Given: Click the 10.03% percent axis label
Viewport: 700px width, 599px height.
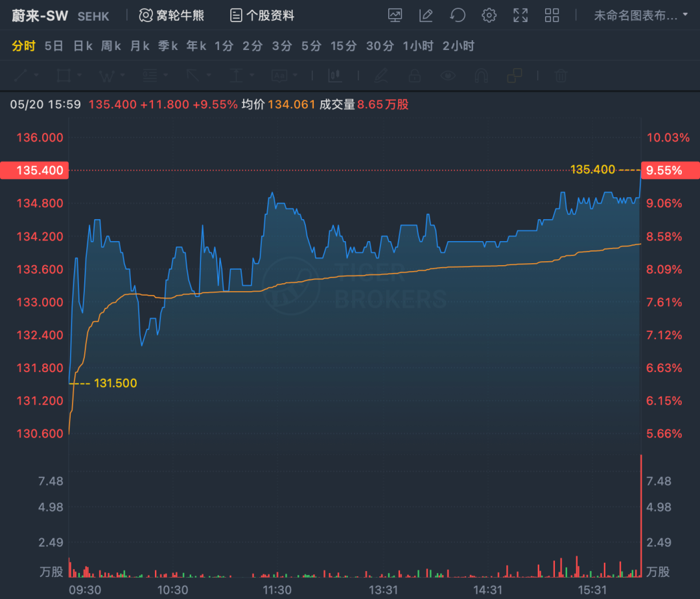Looking at the screenshot, I should [668, 137].
